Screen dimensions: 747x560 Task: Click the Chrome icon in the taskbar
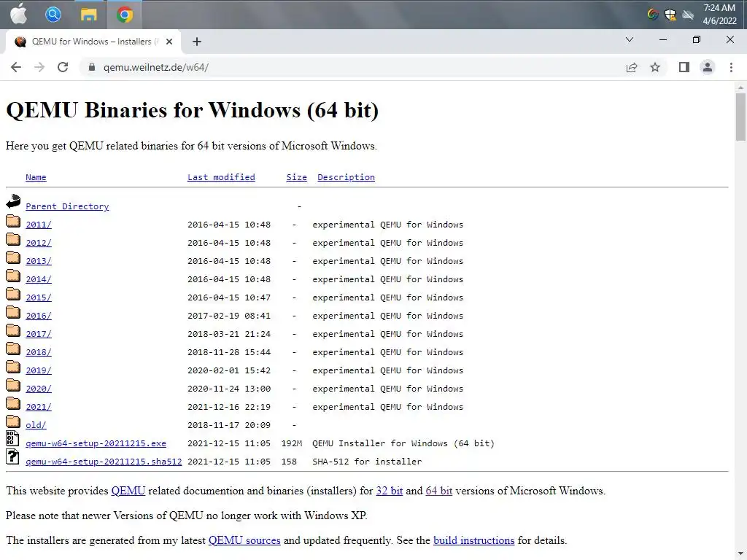[x=124, y=15]
